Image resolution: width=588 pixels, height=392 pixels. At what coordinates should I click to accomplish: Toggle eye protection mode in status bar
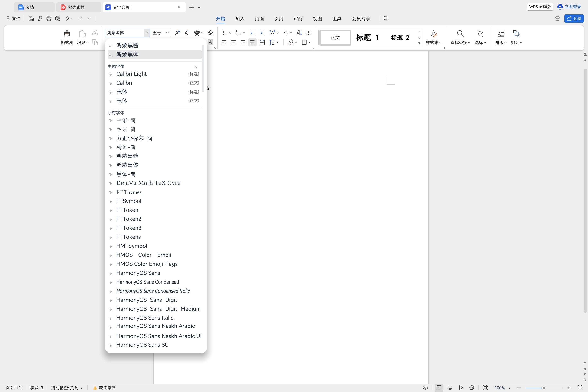[x=425, y=388]
